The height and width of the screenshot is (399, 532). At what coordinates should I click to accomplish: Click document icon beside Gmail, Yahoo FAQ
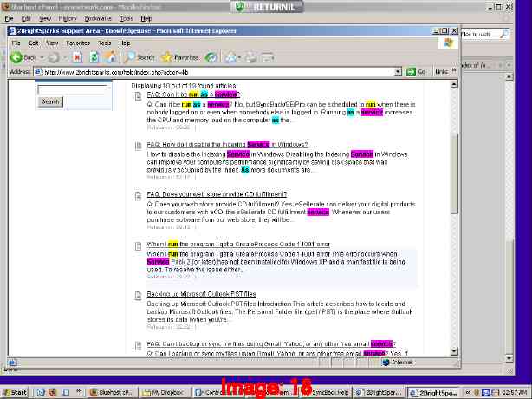coord(138,346)
